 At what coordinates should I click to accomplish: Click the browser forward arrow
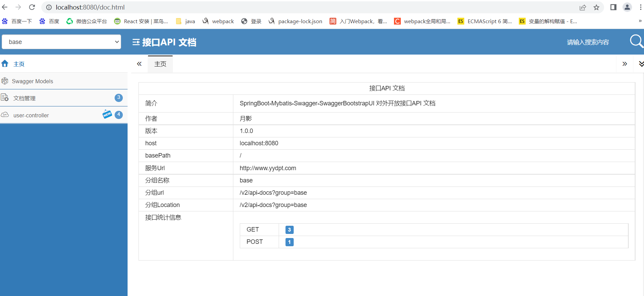[x=18, y=7]
